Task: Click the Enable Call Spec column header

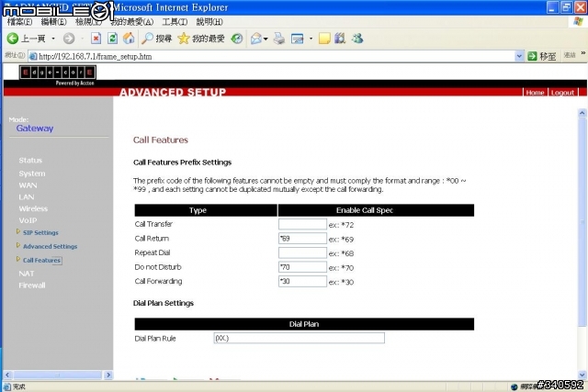Action: coord(376,210)
